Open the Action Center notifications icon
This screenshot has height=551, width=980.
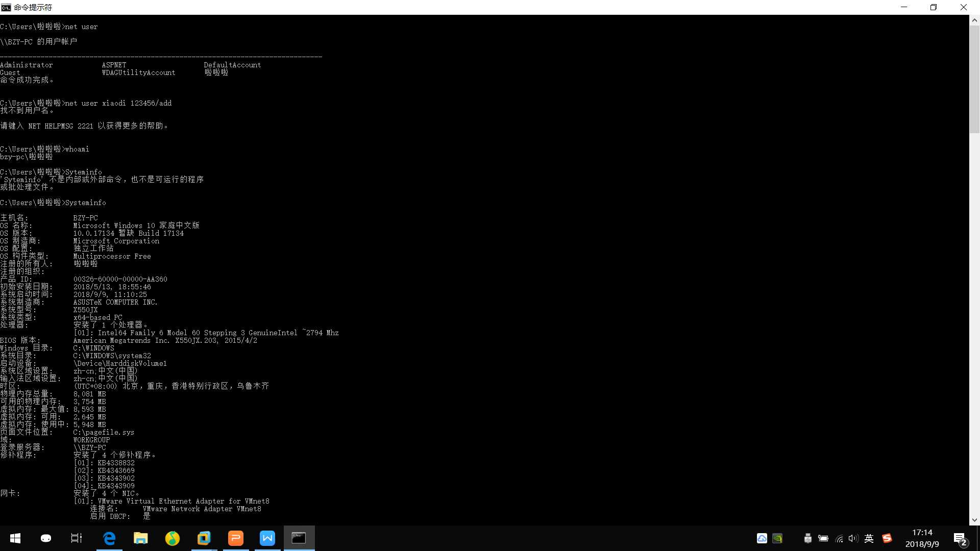(x=960, y=539)
